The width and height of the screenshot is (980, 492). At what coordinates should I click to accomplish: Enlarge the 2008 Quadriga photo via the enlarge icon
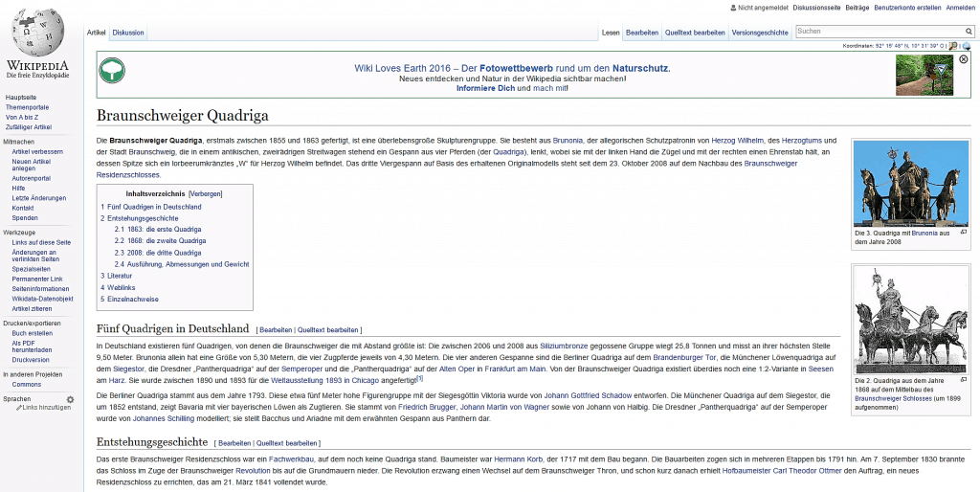(x=964, y=232)
